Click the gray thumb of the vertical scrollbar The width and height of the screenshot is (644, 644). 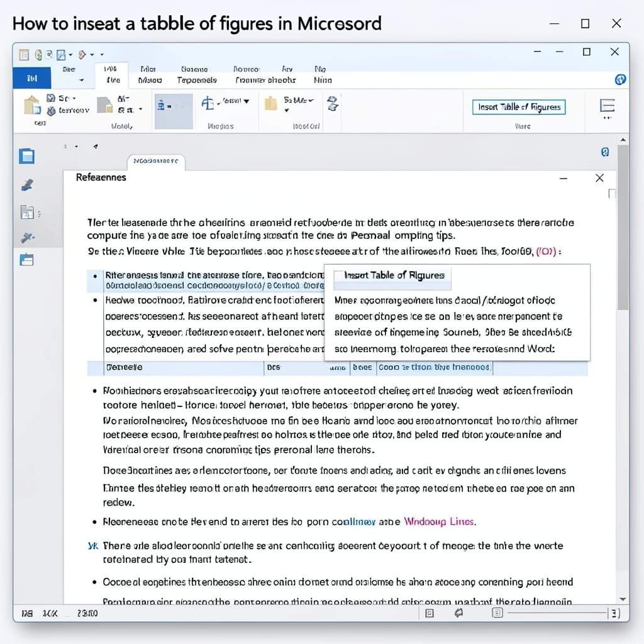[623, 228]
